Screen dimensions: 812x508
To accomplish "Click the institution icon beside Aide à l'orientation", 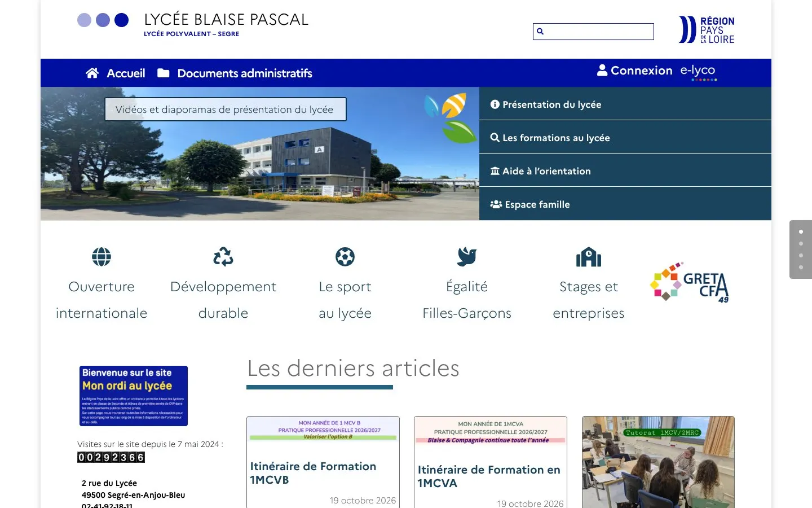I will click(495, 171).
